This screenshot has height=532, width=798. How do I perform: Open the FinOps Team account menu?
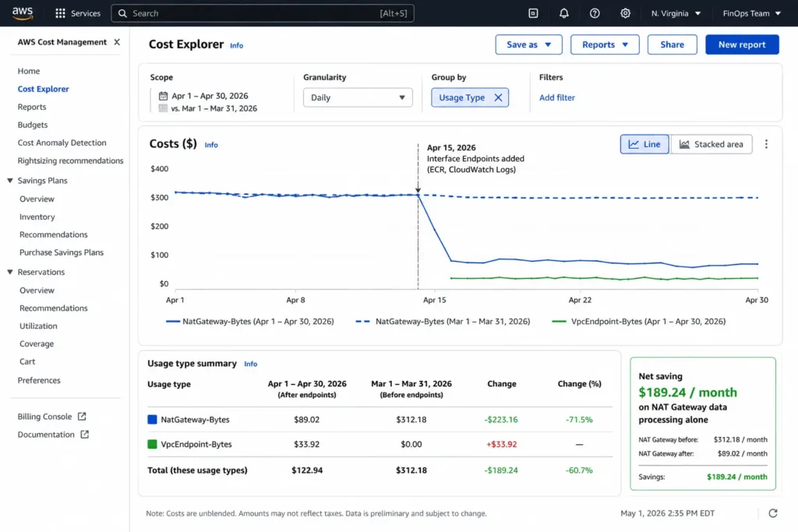click(x=752, y=13)
